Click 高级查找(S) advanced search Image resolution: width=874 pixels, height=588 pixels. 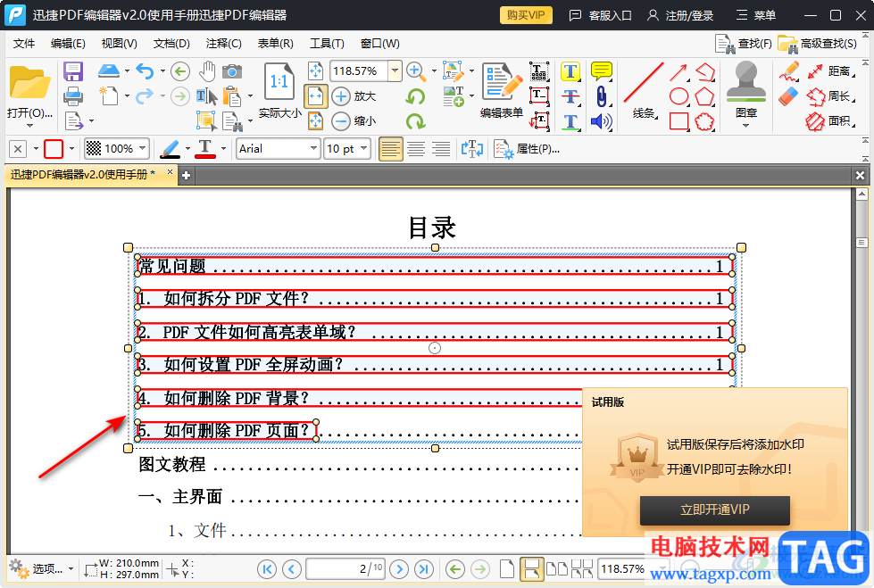pos(817,44)
